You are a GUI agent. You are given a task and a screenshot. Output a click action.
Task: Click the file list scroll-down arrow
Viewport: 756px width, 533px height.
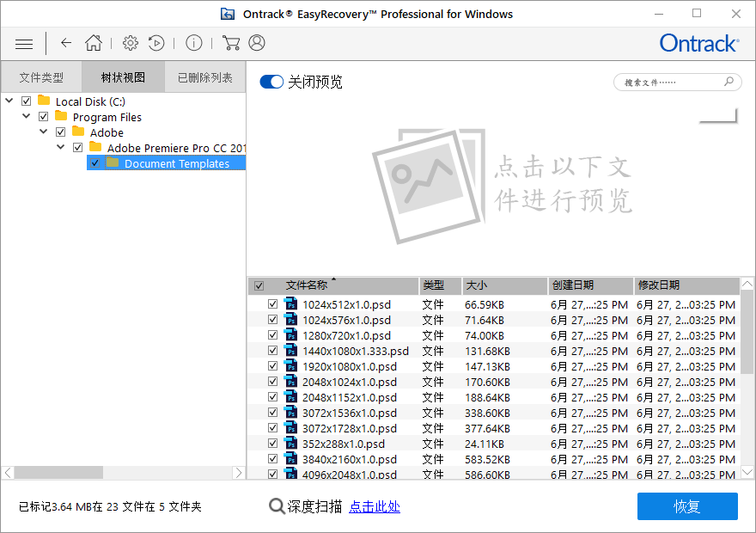click(x=747, y=472)
